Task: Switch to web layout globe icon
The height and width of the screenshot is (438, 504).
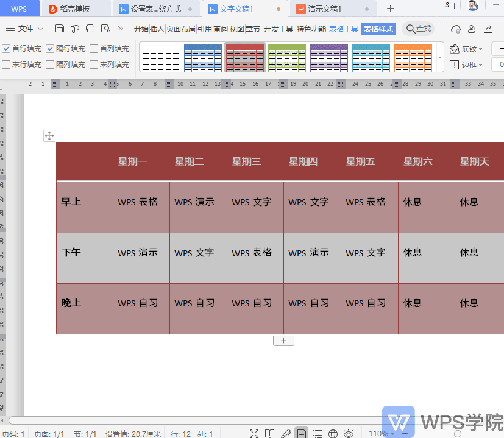Action: coord(333,434)
